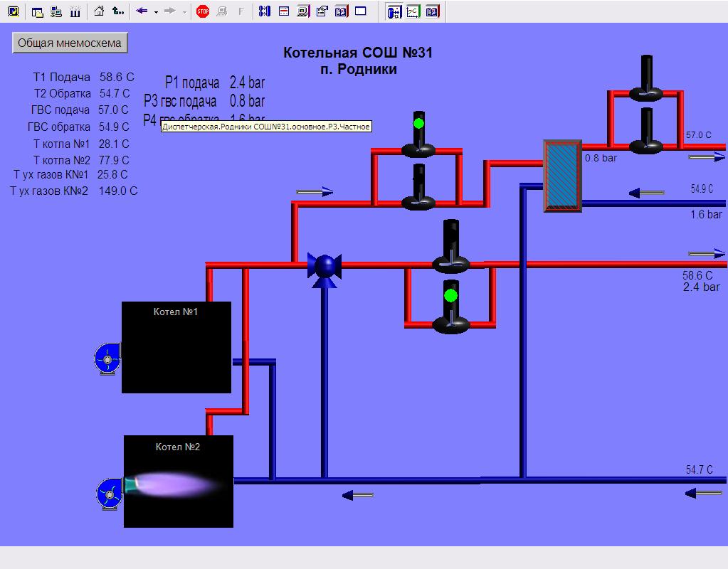Click the red STOP icon in toolbar
This screenshot has height=569, width=728.
point(203,11)
